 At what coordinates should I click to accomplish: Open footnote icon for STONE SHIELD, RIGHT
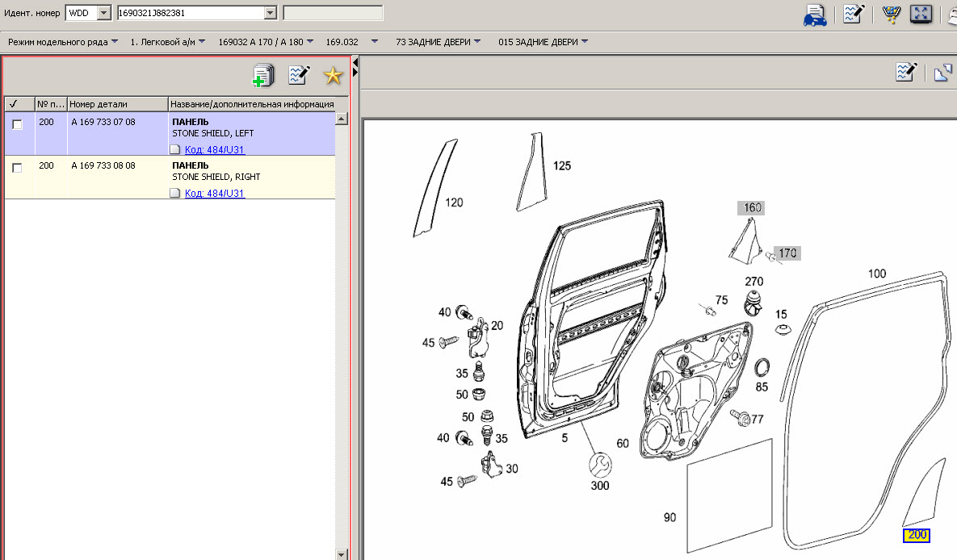[175, 193]
